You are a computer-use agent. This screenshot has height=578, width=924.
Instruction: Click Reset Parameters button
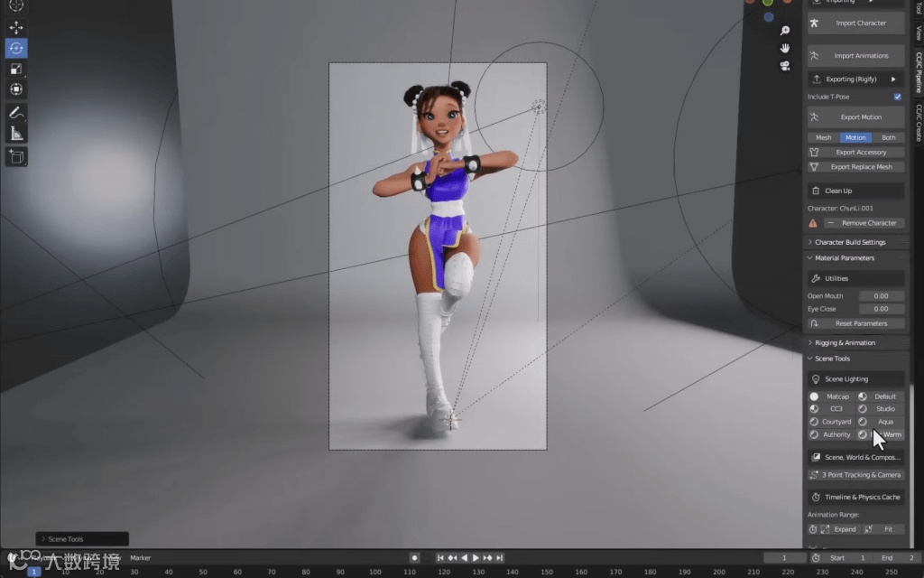pyautogui.click(x=855, y=324)
